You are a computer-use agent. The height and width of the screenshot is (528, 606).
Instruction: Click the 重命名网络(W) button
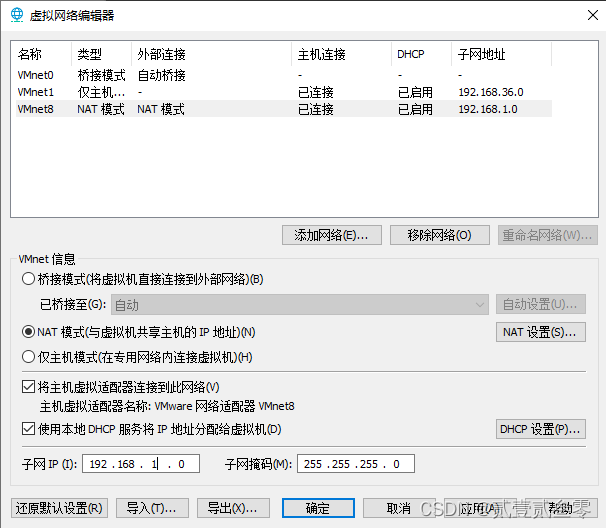coord(548,235)
